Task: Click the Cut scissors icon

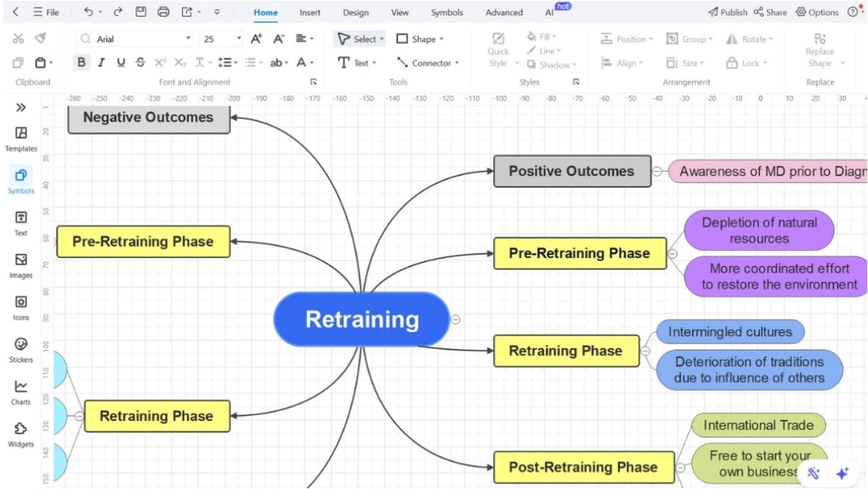Action: [x=18, y=38]
